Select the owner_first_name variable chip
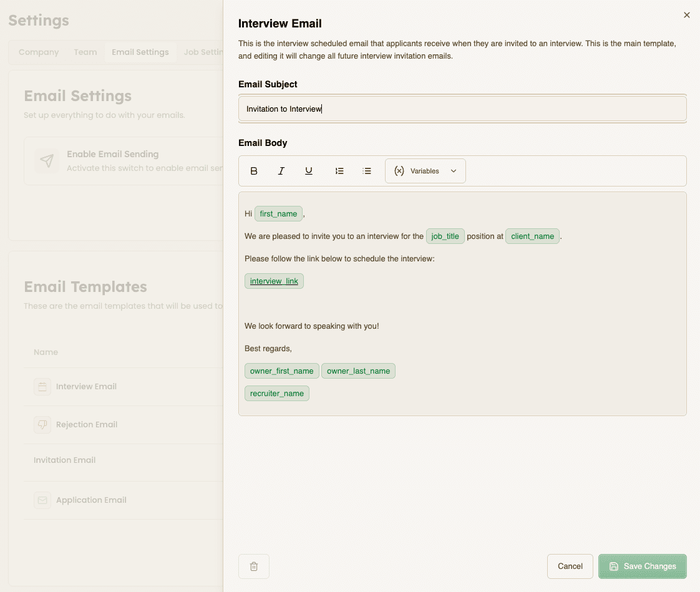Viewport: 700px width, 592px height. tap(282, 371)
